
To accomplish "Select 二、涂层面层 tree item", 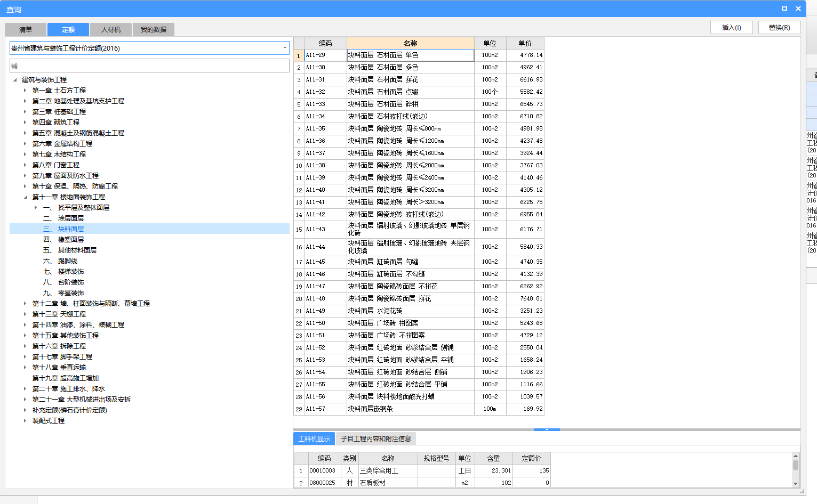I will click(63, 218).
